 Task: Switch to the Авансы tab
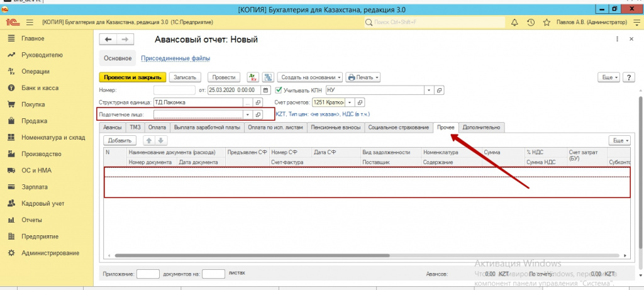click(x=113, y=128)
